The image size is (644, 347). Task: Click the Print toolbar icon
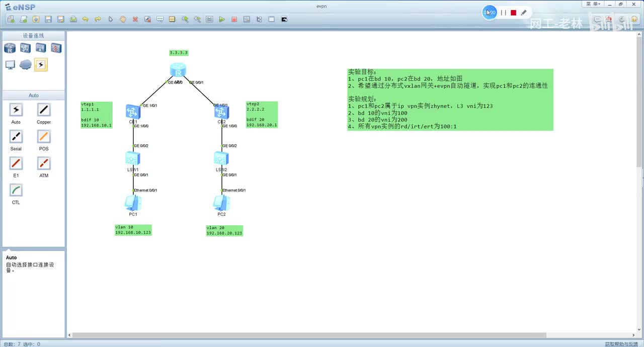73,19
